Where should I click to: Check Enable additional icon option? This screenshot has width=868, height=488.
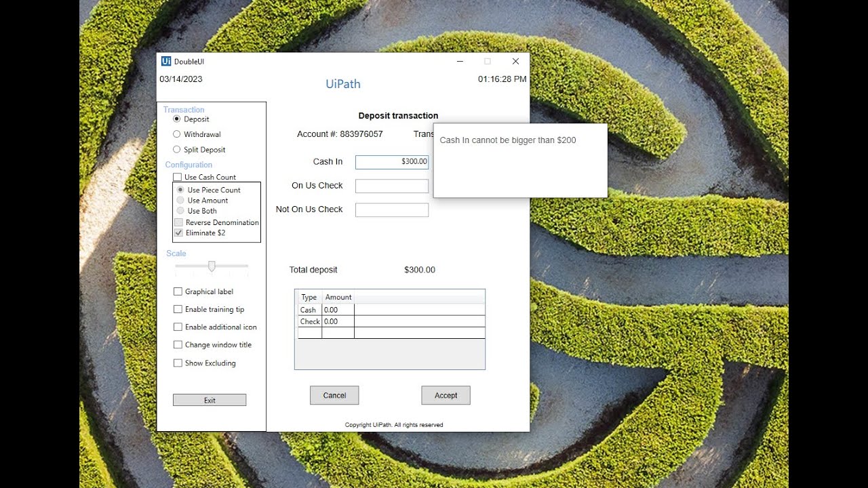[x=178, y=327]
